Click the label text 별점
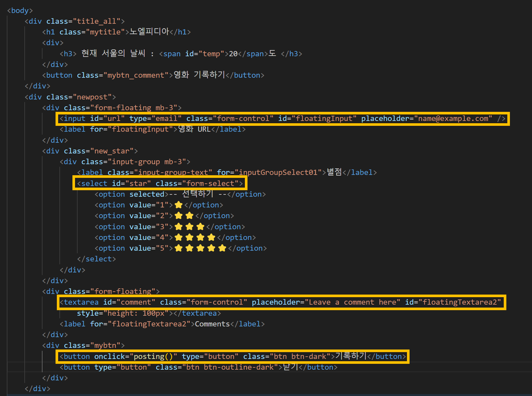532x396 pixels. [x=334, y=172]
